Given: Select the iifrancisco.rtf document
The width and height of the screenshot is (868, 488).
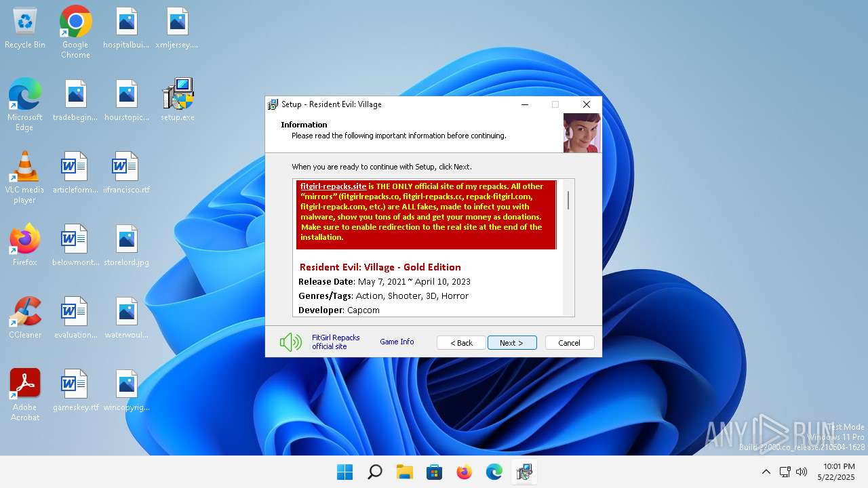Looking at the screenshot, I should 126,173.
